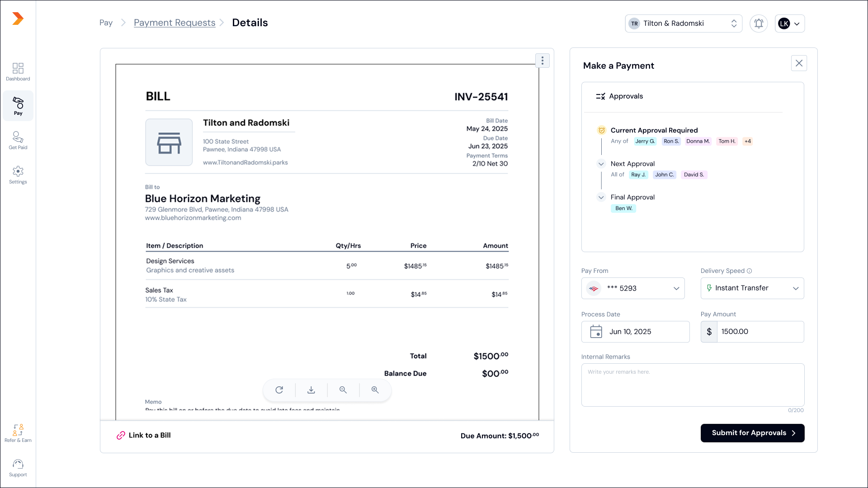Click the Support headset icon
The image size is (868, 488).
point(18,465)
